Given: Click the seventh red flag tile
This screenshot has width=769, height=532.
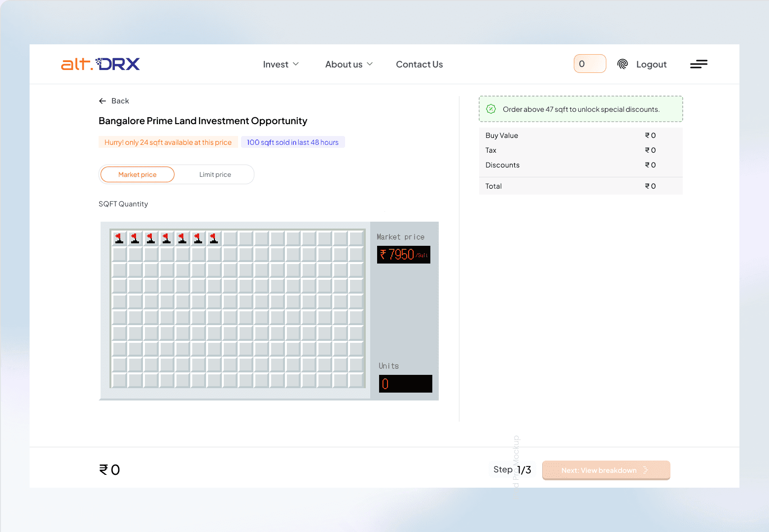Looking at the screenshot, I should (214, 238).
